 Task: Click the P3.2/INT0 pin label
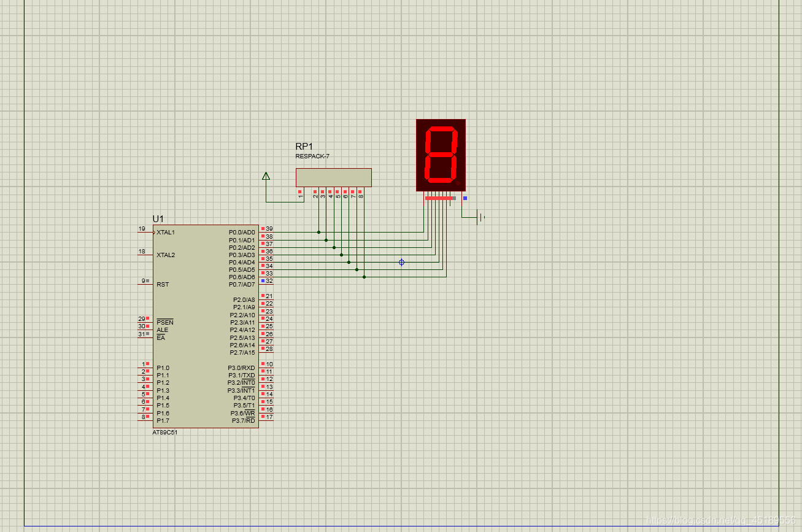tap(241, 383)
